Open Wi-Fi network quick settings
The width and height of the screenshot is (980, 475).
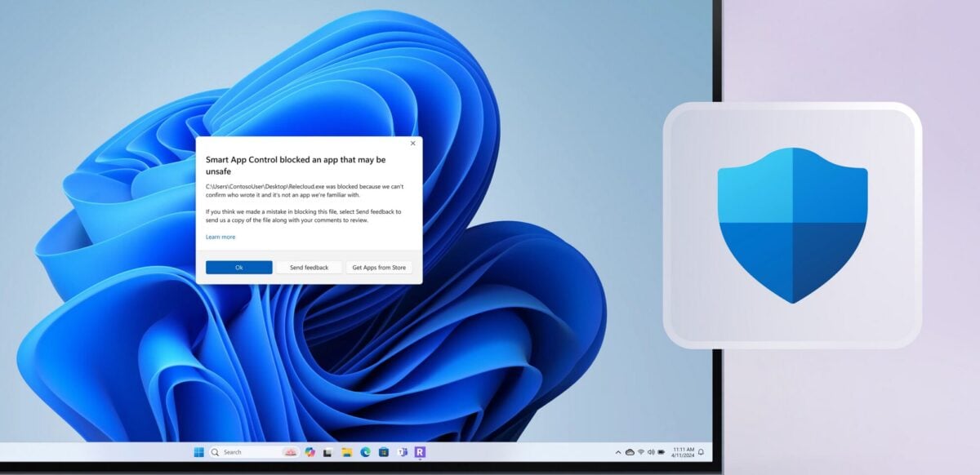pos(641,452)
